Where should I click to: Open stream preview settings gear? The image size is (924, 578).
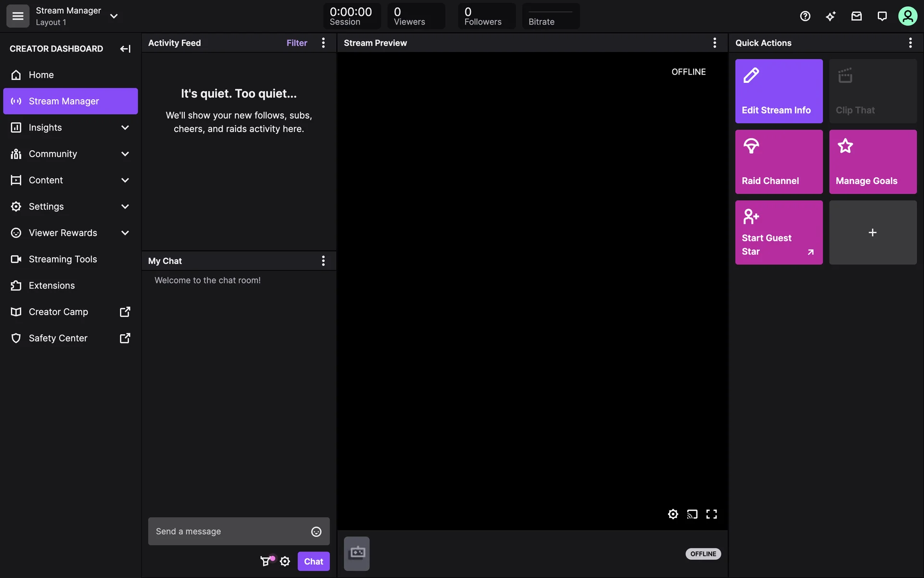(x=673, y=514)
